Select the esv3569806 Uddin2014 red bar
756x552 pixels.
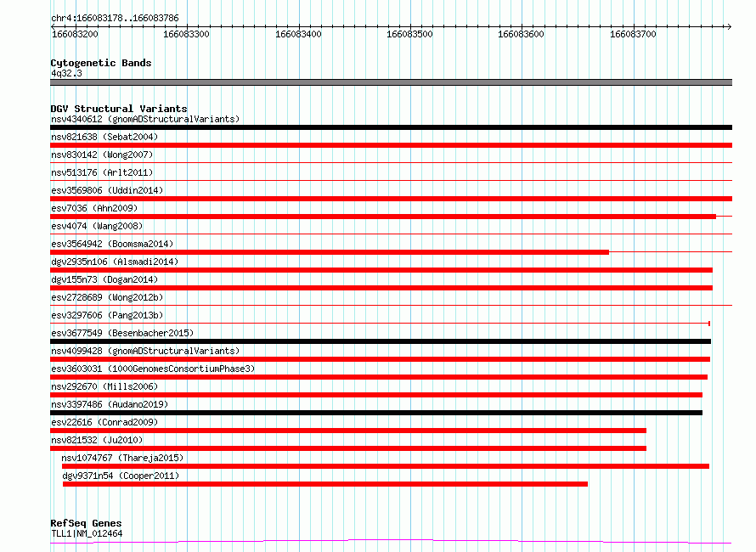pos(391,199)
